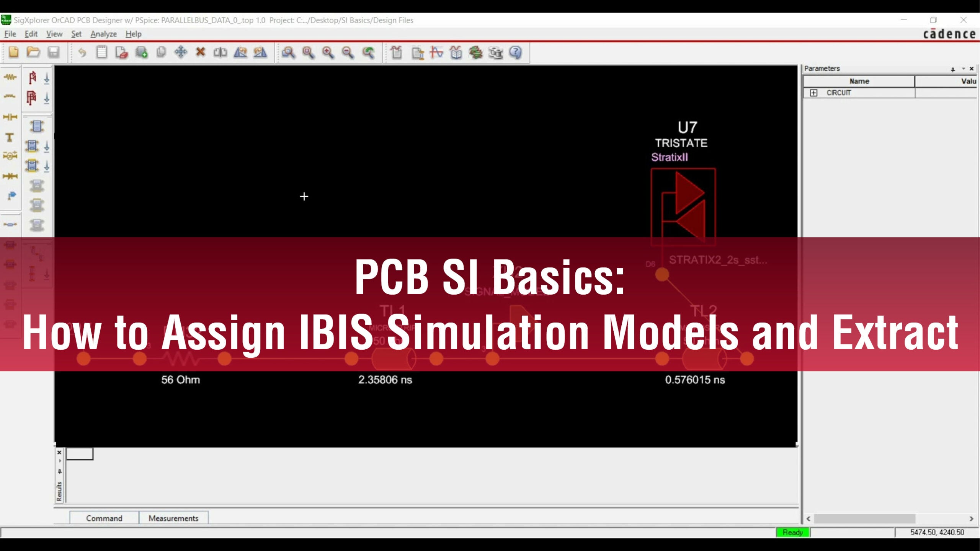Switch to the Measurements tab
This screenshot has width=980, height=551.
173,518
